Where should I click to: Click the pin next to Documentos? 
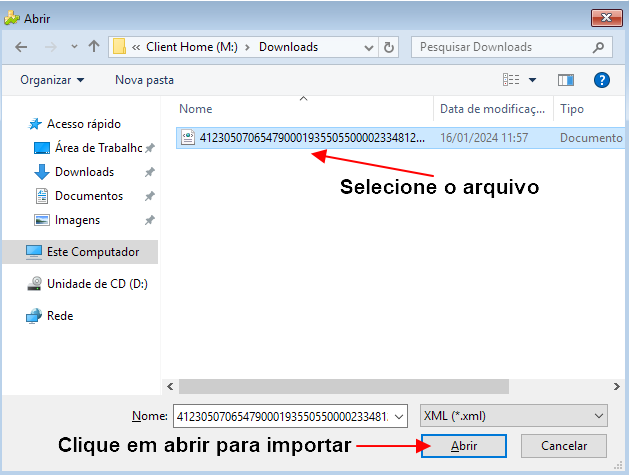point(150,196)
